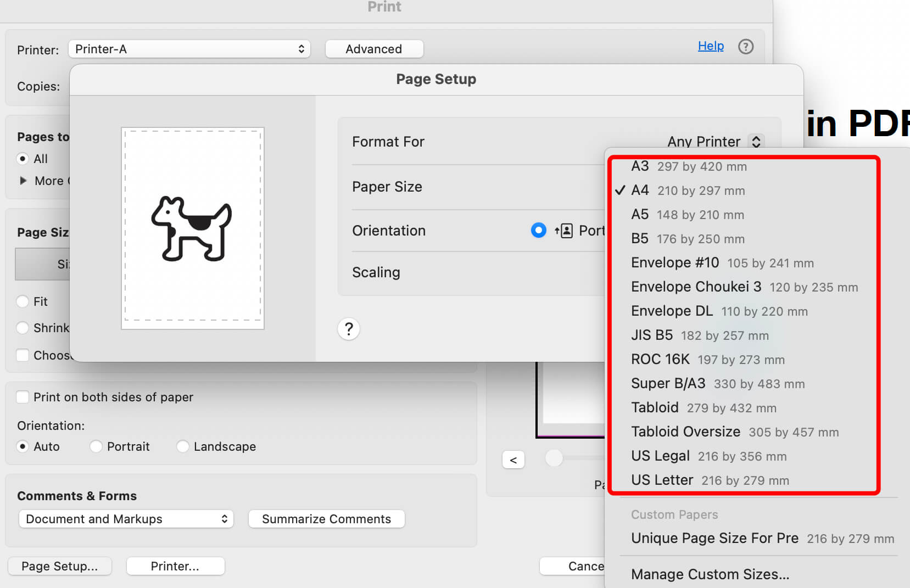
Task: Click the Scaling row label
Action: (x=376, y=272)
